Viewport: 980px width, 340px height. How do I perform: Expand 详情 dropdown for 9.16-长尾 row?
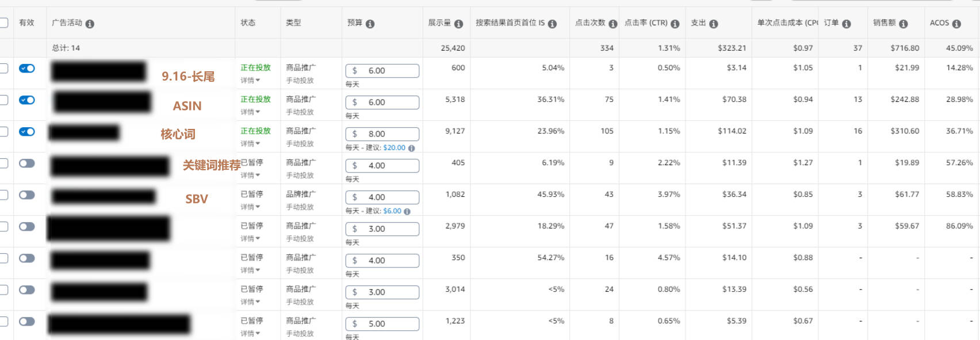[250, 81]
